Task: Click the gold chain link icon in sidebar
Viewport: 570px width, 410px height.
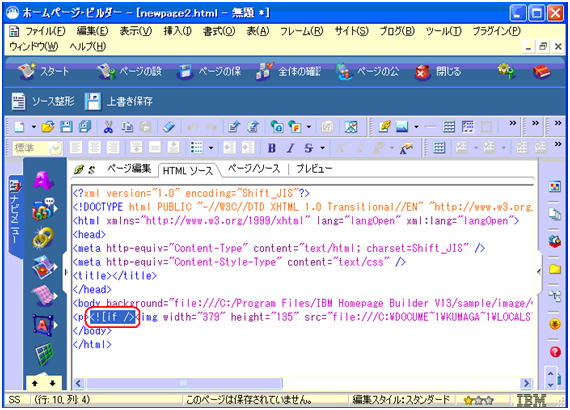Action: [43, 238]
